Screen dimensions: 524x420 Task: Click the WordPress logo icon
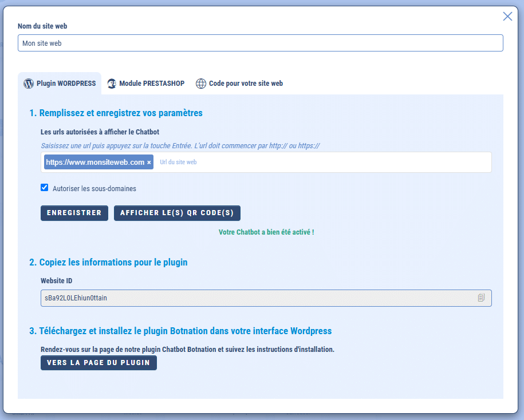(29, 84)
